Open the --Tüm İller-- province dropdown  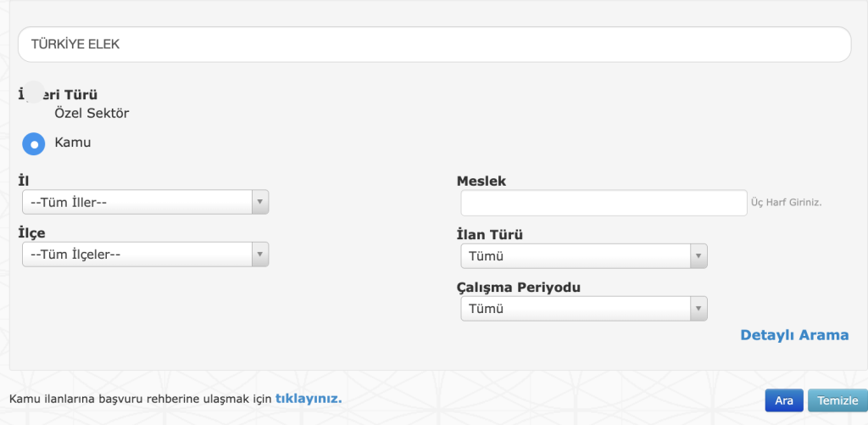[146, 202]
